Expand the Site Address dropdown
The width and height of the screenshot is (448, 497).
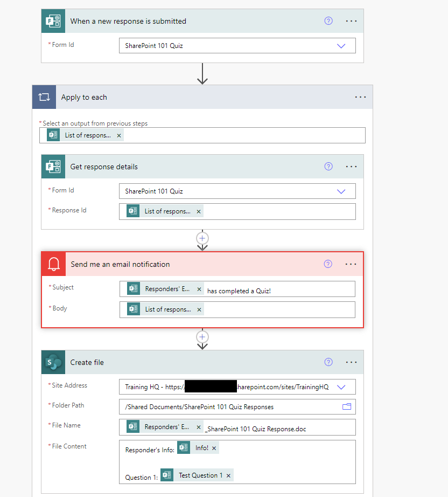click(x=341, y=387)
